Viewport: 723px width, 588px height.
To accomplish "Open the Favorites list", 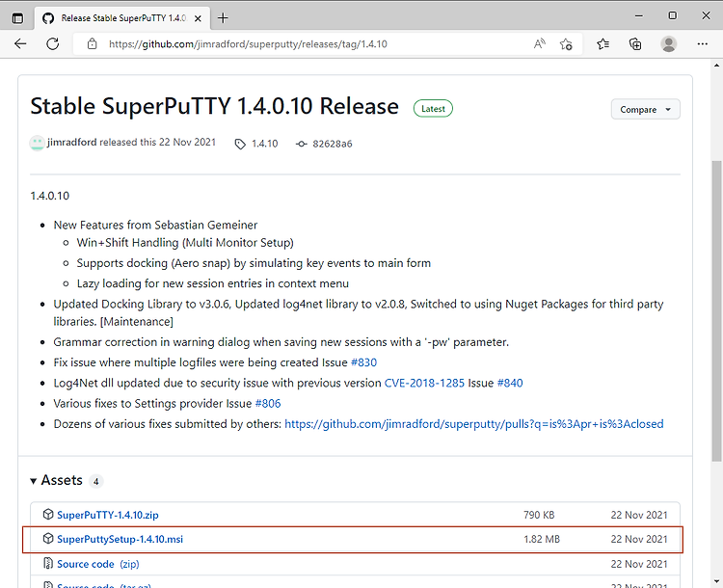I will [x=602, y=43].
